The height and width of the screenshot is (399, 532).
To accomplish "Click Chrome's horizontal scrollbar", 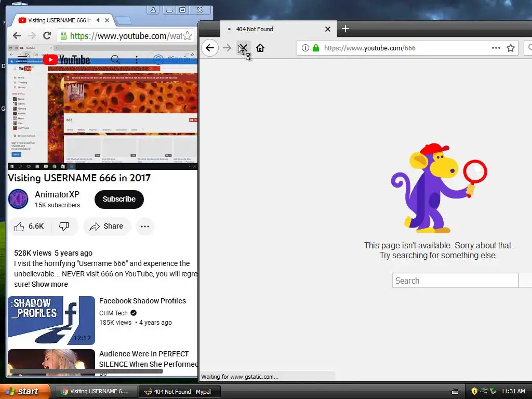I will point(87,371).
